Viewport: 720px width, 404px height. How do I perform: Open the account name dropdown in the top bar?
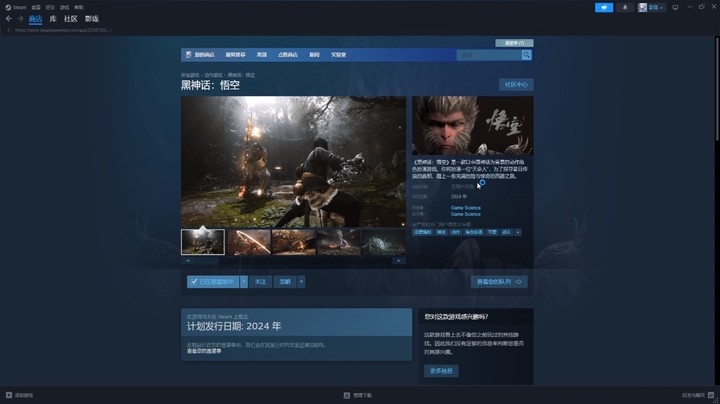click(x=656, y=7)
